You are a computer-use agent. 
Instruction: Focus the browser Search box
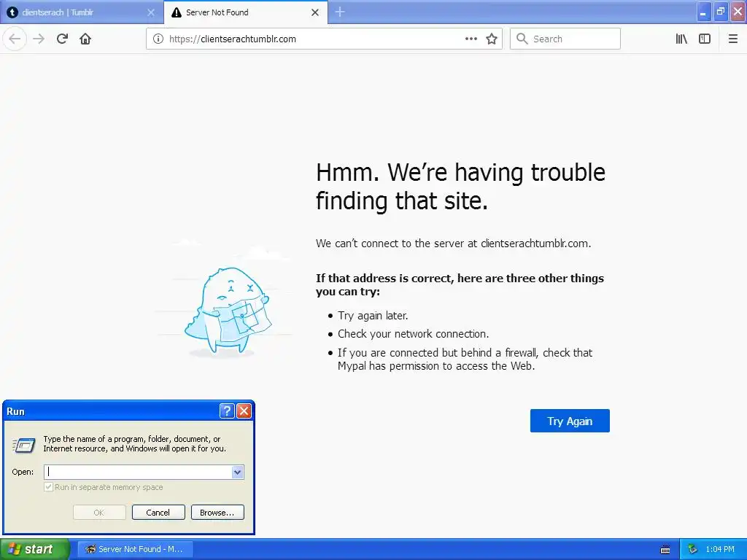click(565, 39)
